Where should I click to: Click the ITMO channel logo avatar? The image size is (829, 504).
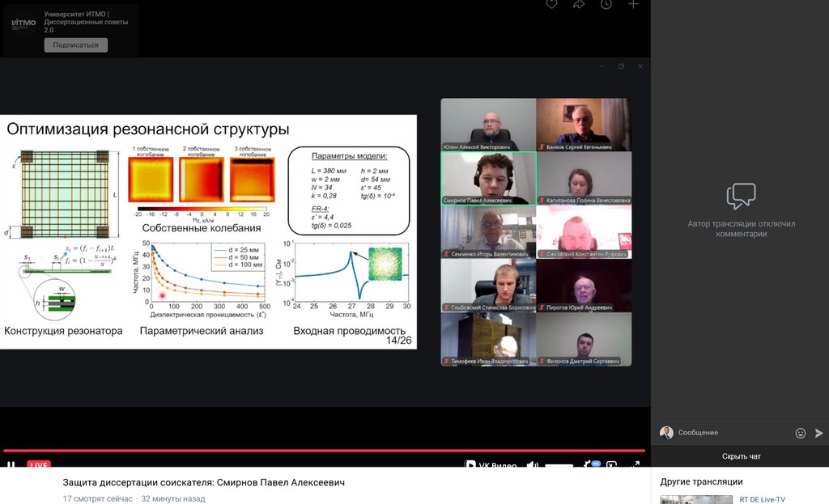(x=23, y=23)
